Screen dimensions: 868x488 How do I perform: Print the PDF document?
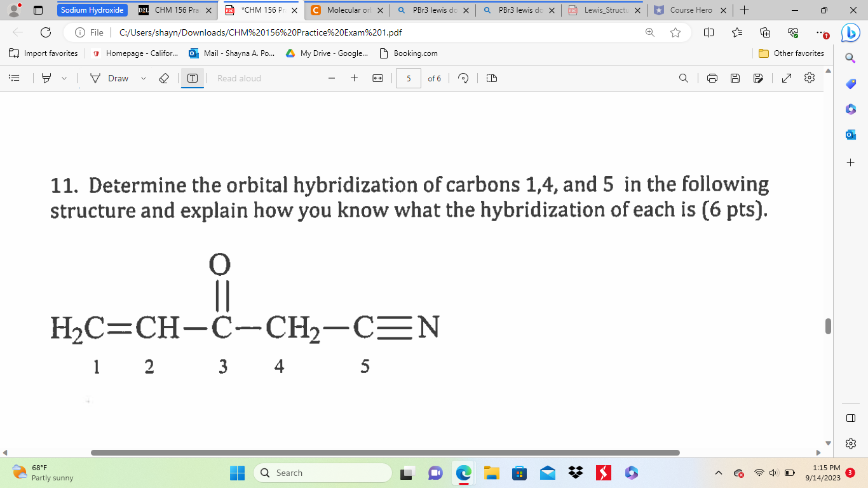coord(712,78)
